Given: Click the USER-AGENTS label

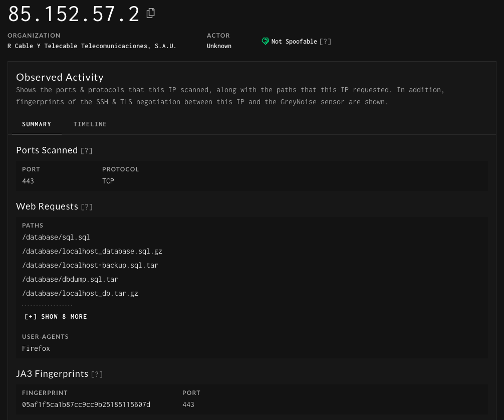Looking at the screenshot, I should pyautogui.click(x=45, y=337).
